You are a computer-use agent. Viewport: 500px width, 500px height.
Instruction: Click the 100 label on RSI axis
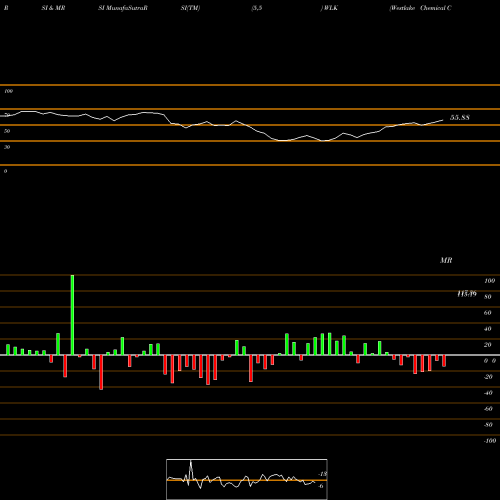tap(8, 91)
